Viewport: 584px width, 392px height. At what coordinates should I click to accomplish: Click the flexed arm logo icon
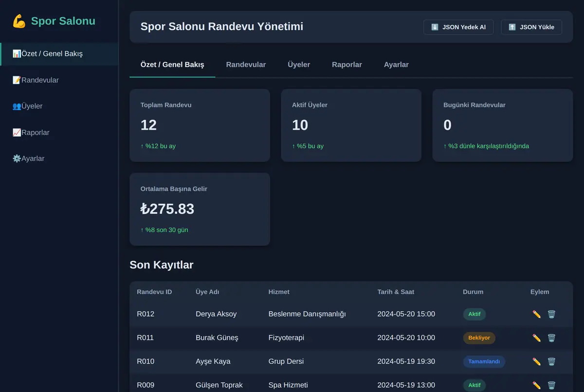tap(19, 21)
